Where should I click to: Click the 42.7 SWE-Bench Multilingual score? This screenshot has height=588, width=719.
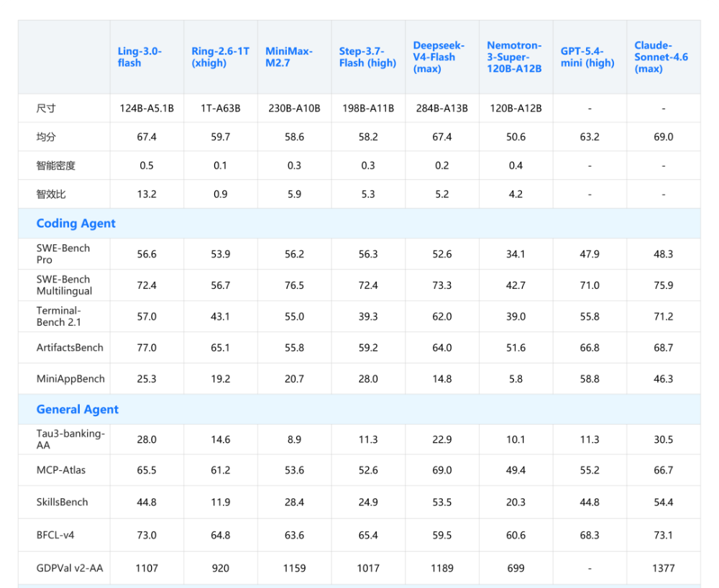516,285
